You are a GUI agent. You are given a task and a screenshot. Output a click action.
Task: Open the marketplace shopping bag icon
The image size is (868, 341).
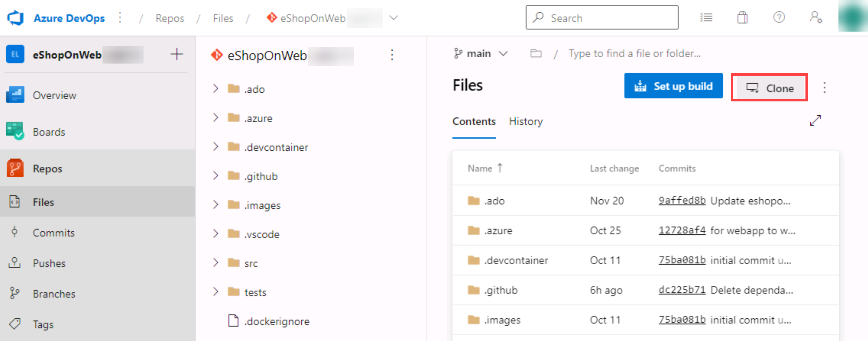point(742,17)
